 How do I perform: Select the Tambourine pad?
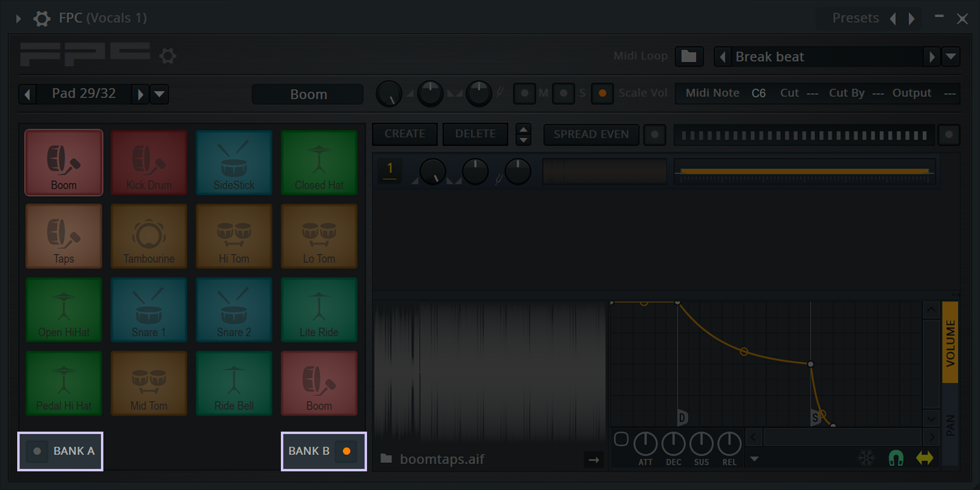pos(149,236)
